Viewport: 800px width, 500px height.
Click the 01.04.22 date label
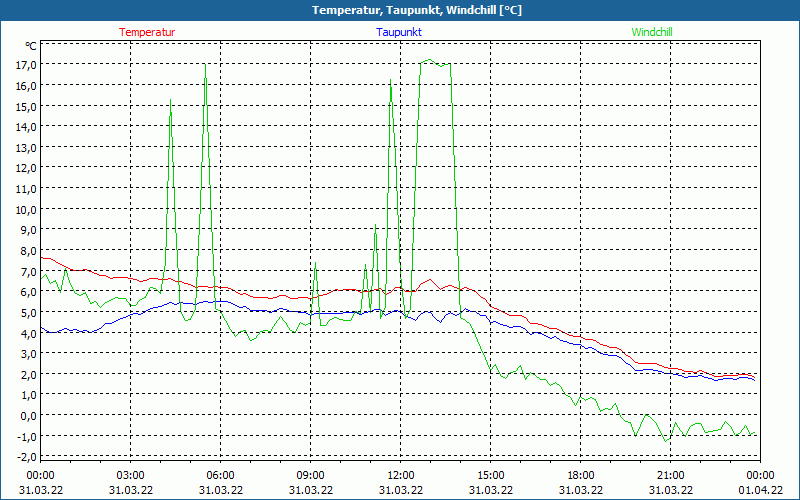tap(760, 490)
